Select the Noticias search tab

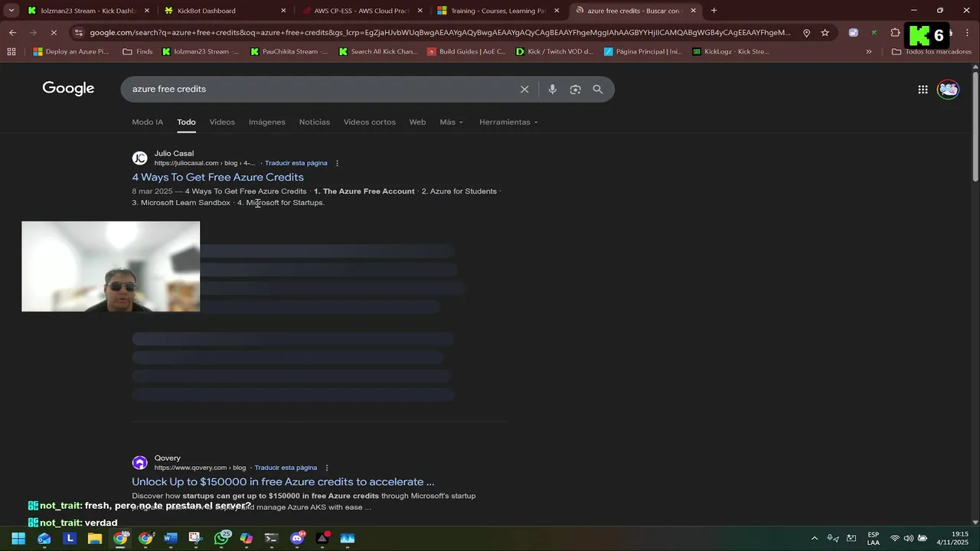[314, 122]
